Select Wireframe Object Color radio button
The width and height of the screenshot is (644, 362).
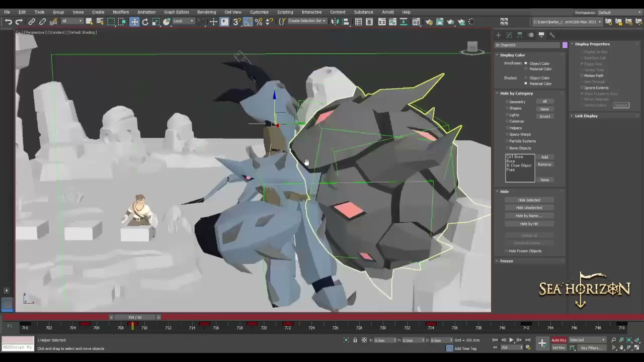pyautogui.click(x=526, y=63)
